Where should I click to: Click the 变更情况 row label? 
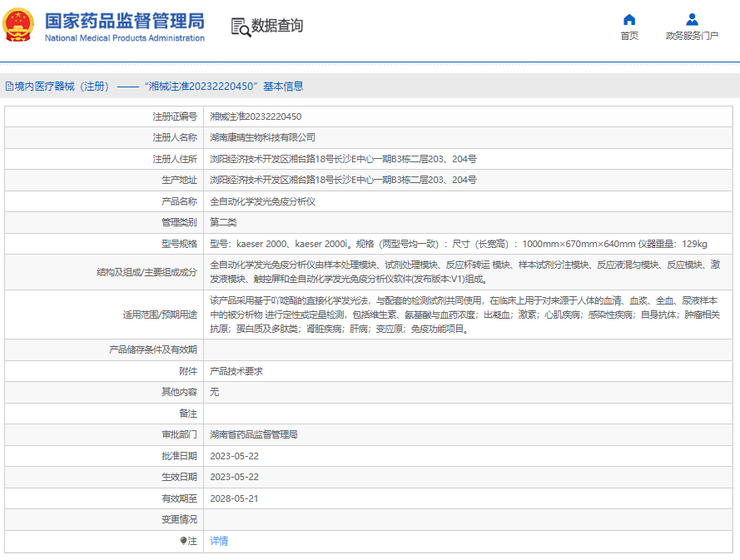[x=179, y=519]
